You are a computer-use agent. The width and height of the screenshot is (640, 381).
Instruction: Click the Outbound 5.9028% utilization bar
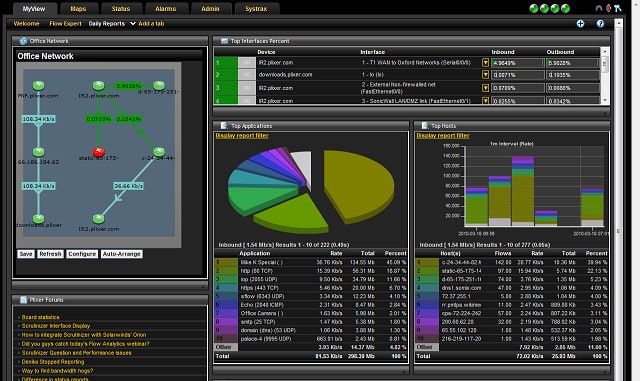point(572,63)
